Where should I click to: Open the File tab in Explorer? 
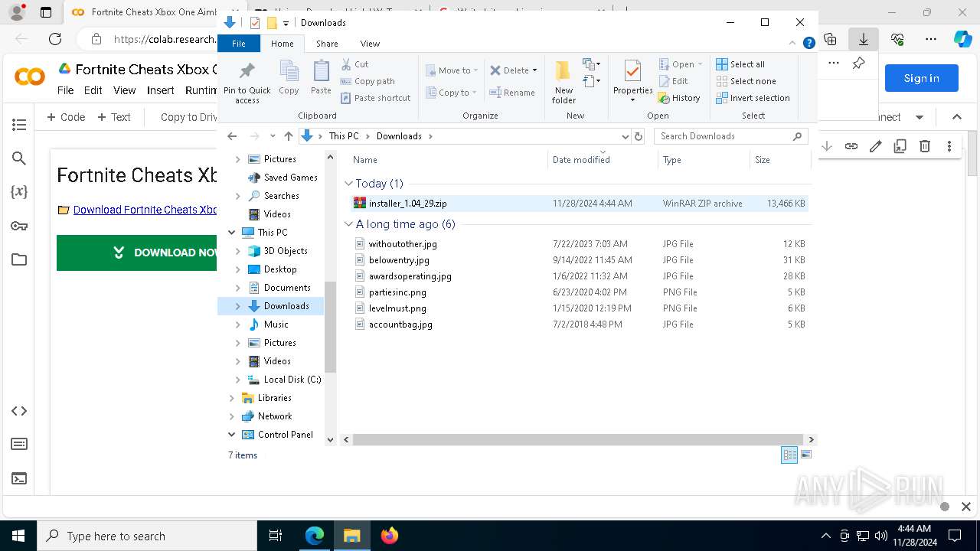[x=239, y=44]
